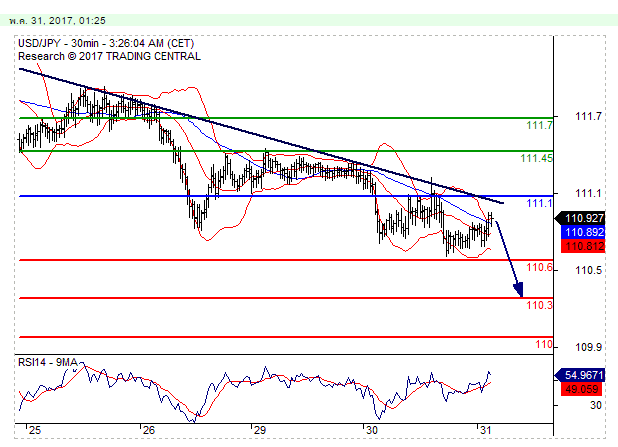Viewport: 618px width, 447px height.
Task: Click the RSI axis level 30
Action: pyautogui.click(x=596, y=405)
